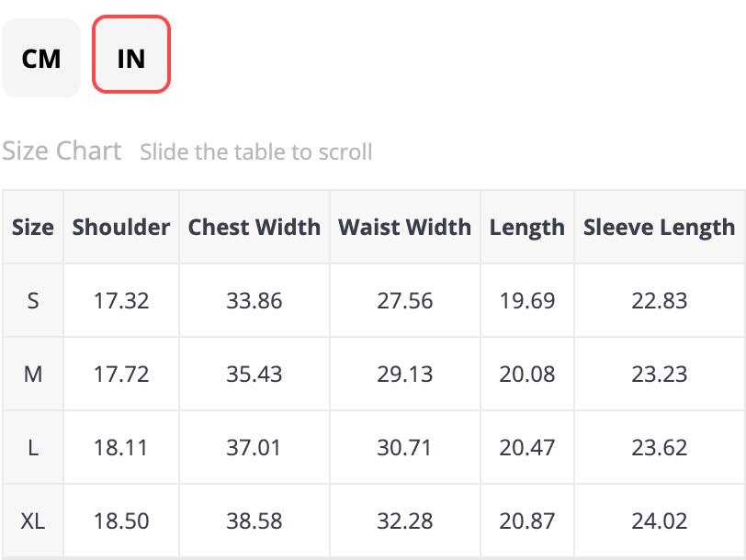Click the Size Chart heading
This screenshot has height=560, width=746.
click(x=62, y=151)
